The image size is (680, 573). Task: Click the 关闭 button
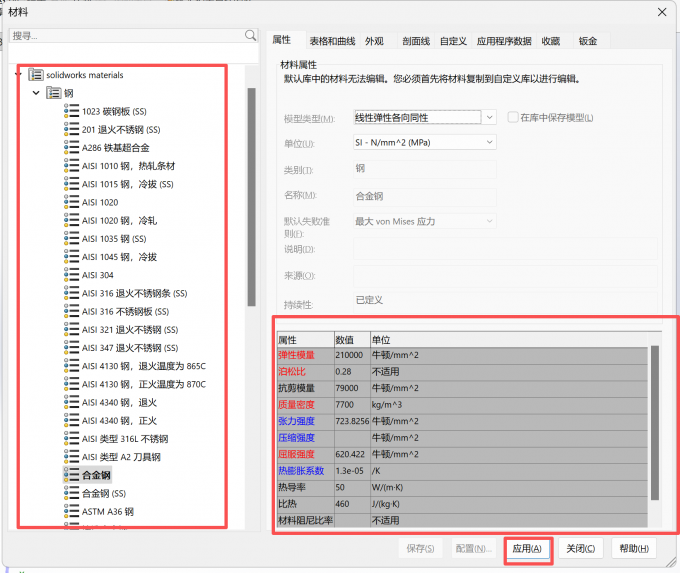[581, 548]
